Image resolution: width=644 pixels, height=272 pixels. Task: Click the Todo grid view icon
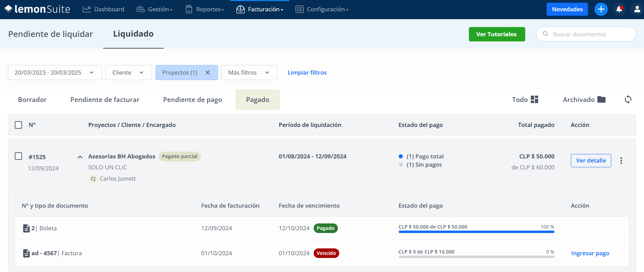tap(534, 100)
